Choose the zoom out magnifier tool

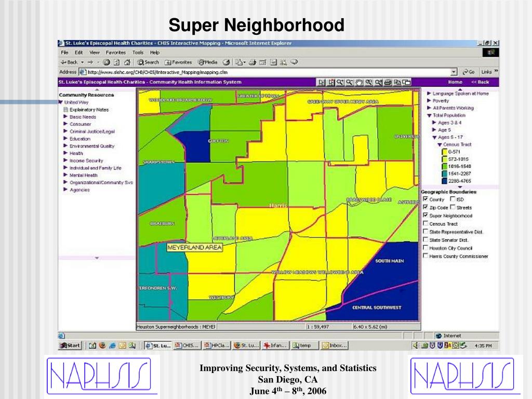pos(350,82)
